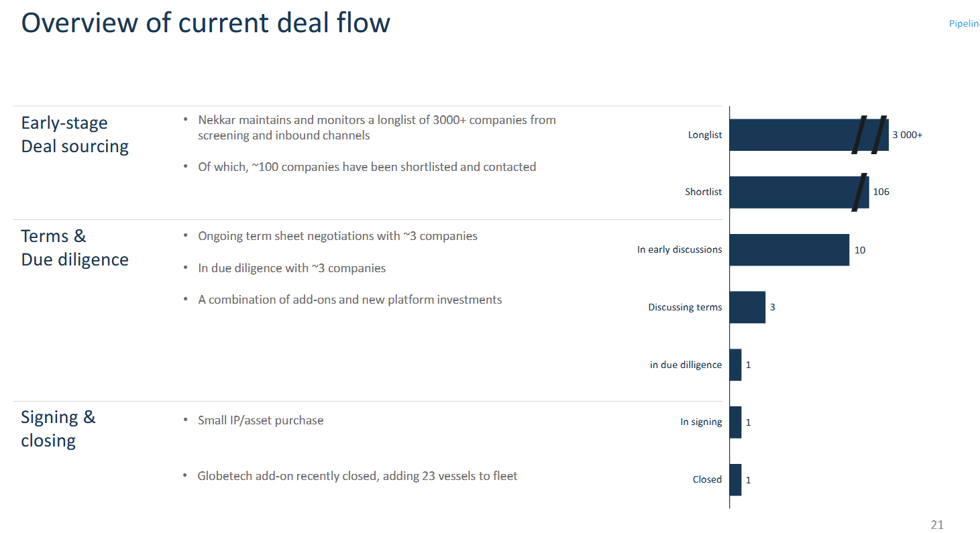Select the Nekkar maintains and monitors bullet text
The height and width of the screenshot is (533, 980).
point(376,127)
